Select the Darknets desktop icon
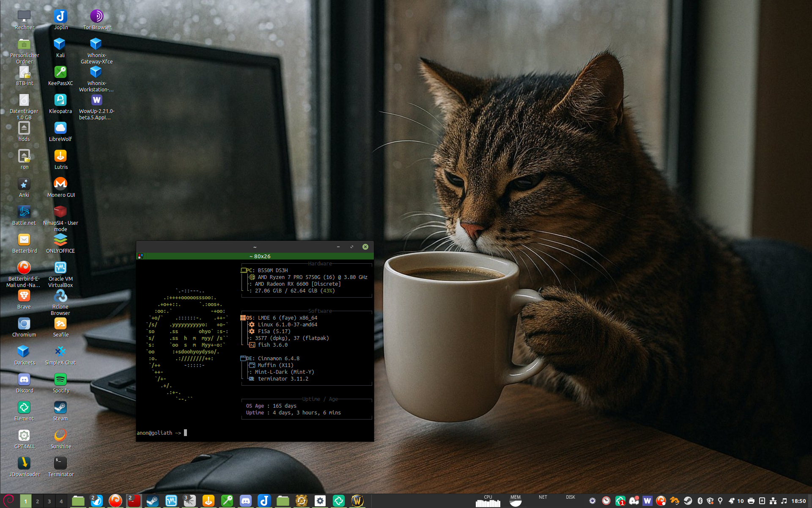Screen dimensions: 812x508 pos(24,355)
